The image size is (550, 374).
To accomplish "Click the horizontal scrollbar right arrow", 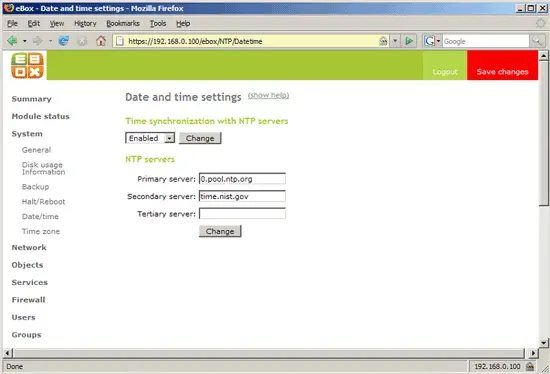I will click(533, 353).
